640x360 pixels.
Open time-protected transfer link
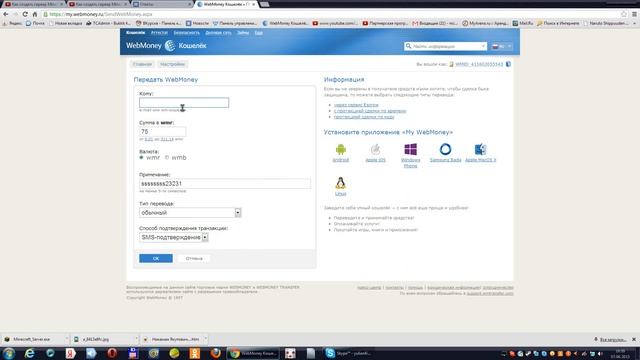(370, 111)
